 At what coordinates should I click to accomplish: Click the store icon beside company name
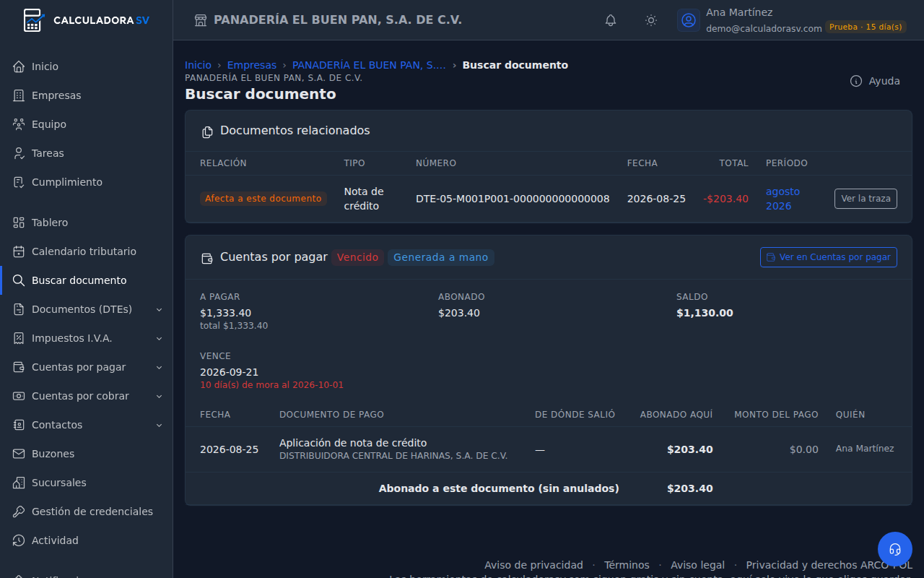tap(201, 20)
